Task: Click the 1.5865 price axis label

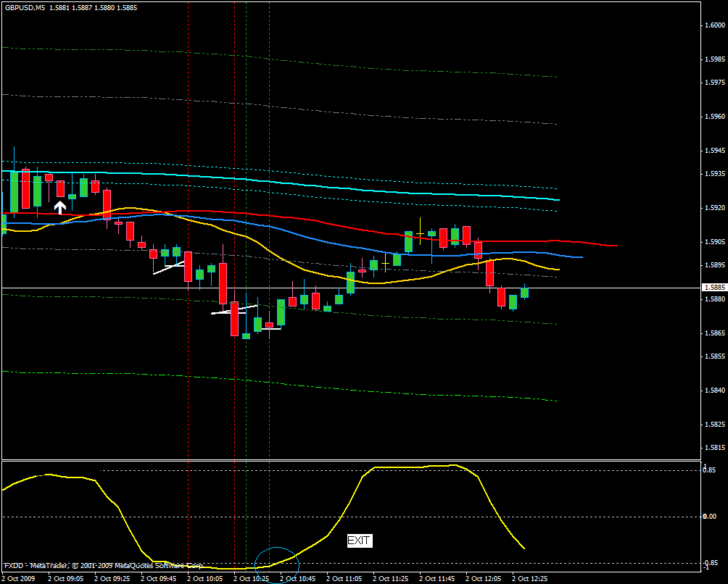Action: click(715, 333)
